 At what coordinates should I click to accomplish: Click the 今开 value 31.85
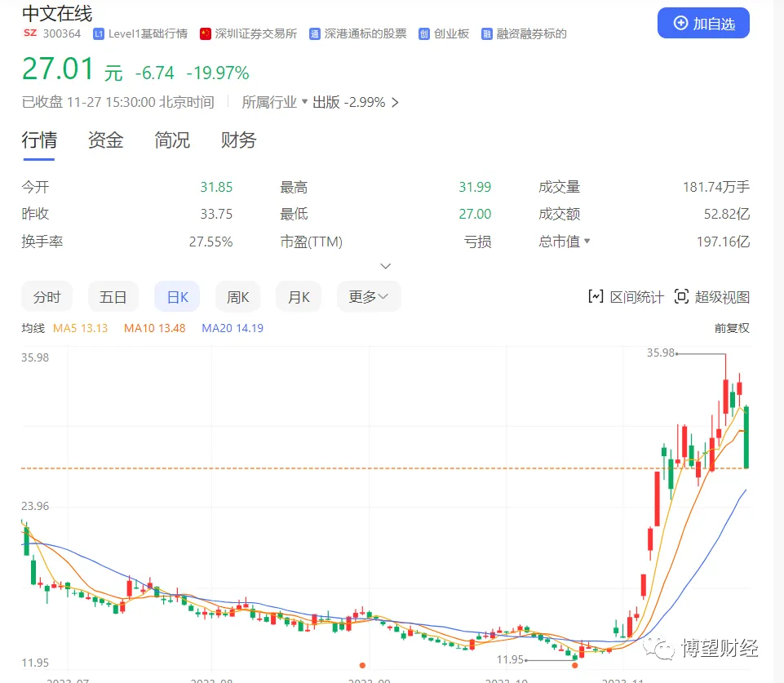click(x=216, y=187)
